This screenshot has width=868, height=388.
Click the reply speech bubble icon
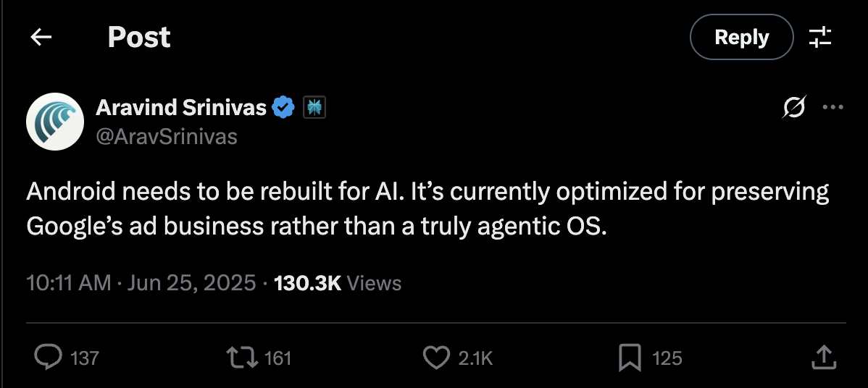point(49,357)
